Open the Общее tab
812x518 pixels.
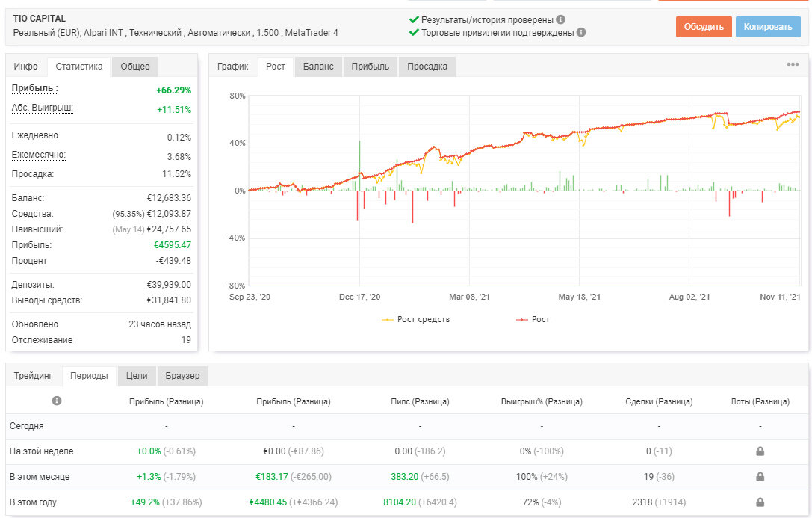pyautogui.click(x=135, y=67)
